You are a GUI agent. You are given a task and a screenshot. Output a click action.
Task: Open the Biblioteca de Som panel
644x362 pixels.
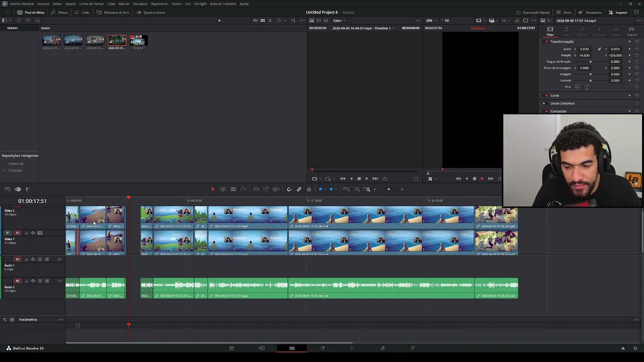pyautogui.click(x=113, y=13)
